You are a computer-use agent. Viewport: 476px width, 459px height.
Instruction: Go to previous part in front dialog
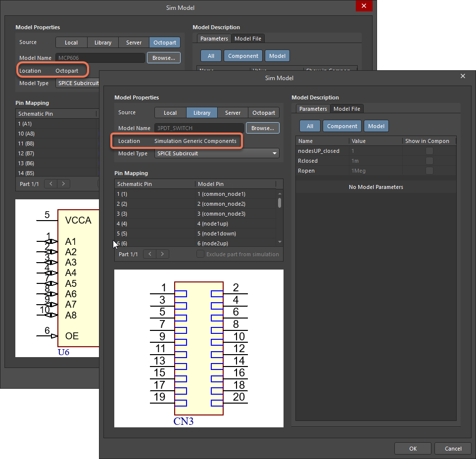[x=150, y=254]
